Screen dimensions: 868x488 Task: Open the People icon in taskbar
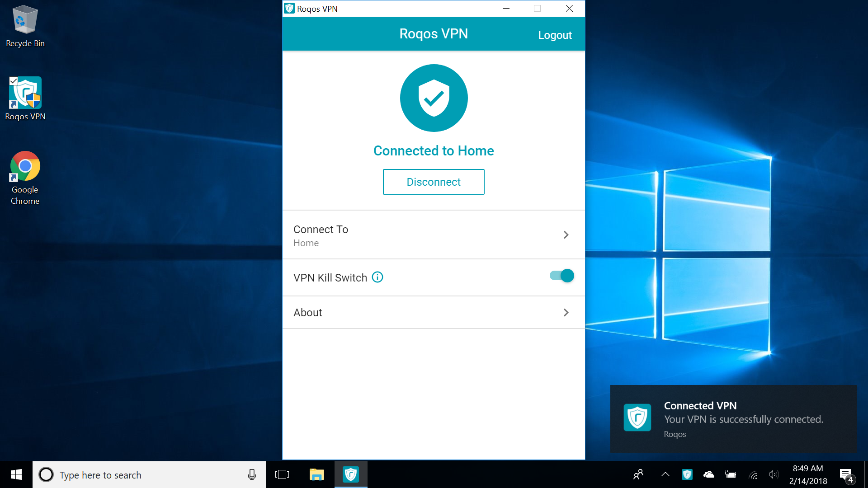click(x=638, y=474)
